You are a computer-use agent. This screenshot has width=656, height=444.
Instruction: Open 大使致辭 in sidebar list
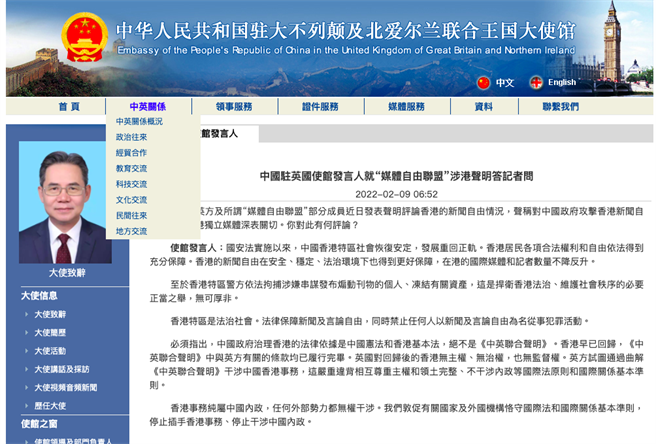tap(50, 314)
